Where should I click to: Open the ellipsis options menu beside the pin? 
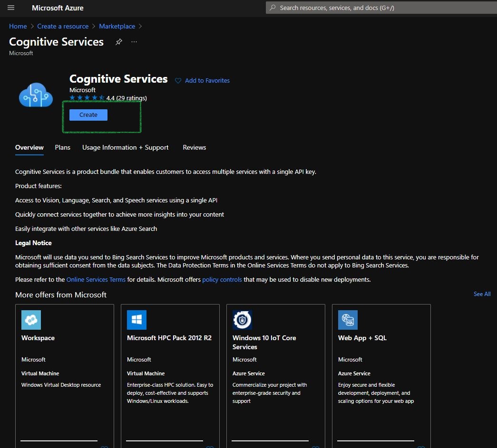pyautogui.click(x=134, y=42)
